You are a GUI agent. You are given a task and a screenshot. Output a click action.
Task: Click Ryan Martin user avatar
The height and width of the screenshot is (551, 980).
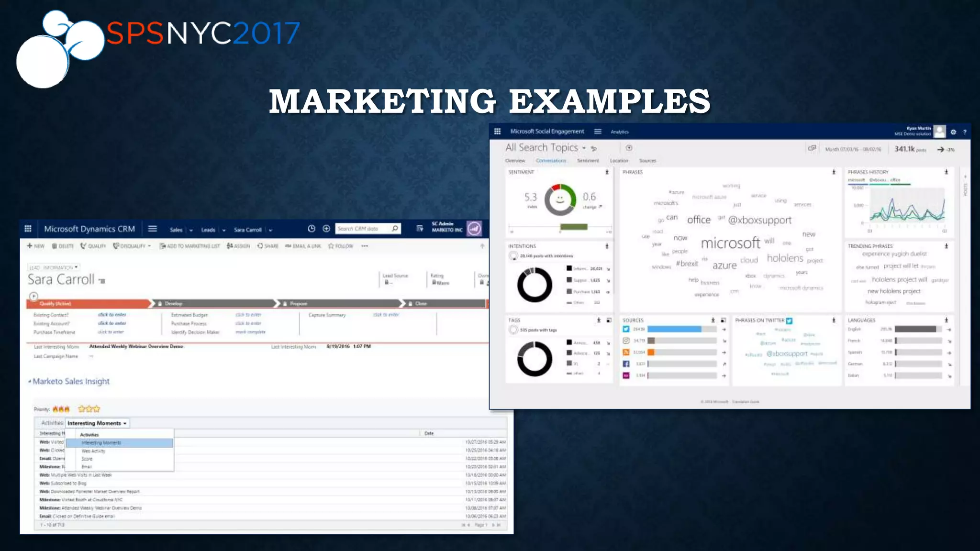(939, 132)
